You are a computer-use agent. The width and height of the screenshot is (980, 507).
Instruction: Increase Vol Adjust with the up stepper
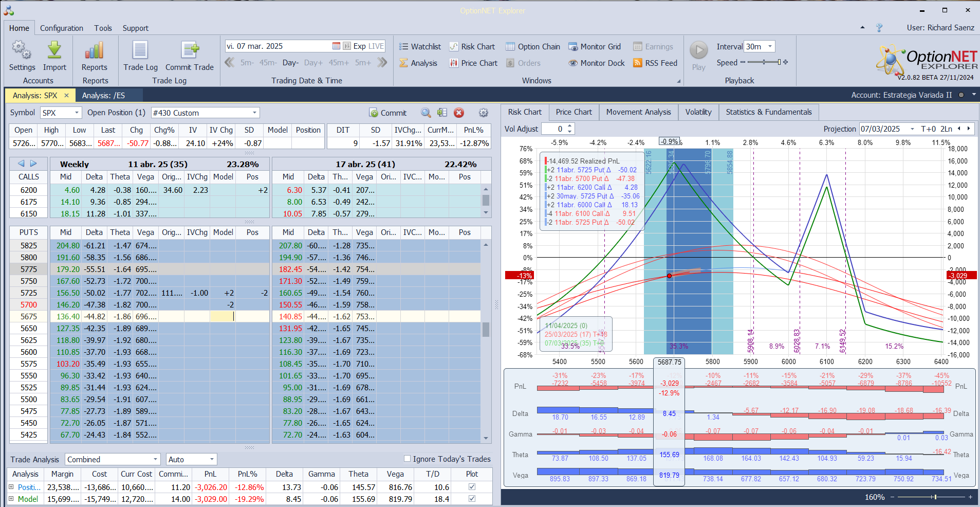click(569, 126)
